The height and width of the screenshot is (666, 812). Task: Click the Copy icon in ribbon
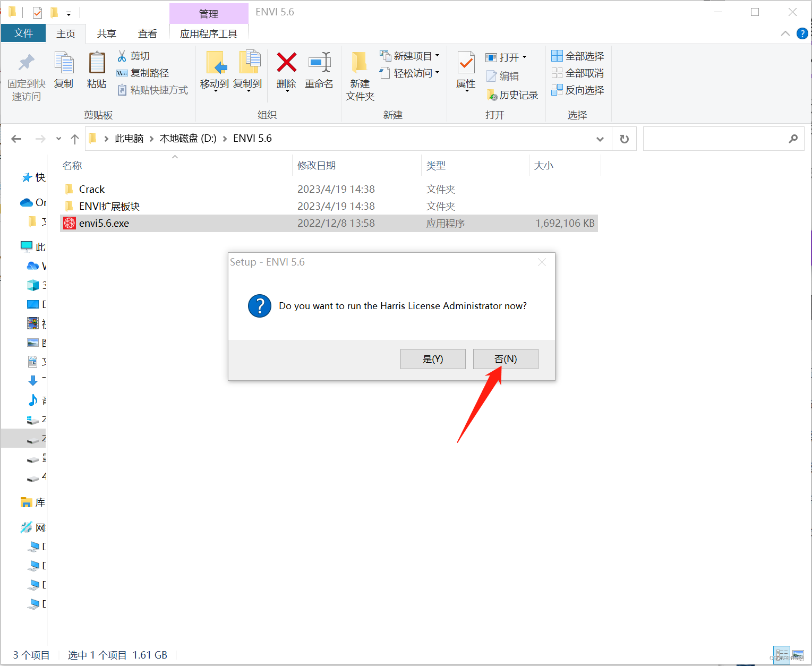point(64,62)
